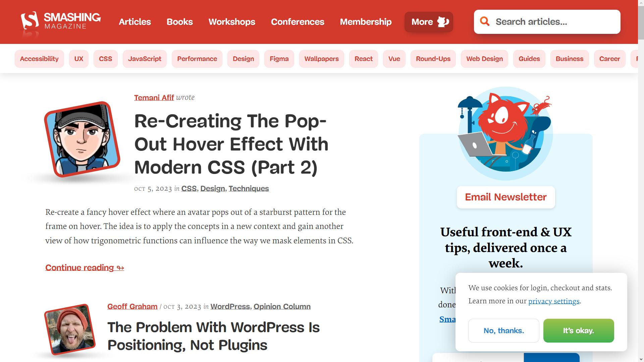Select the Accessibility topic tag
This screenshot has width=644, height=362.
point(39,59)
